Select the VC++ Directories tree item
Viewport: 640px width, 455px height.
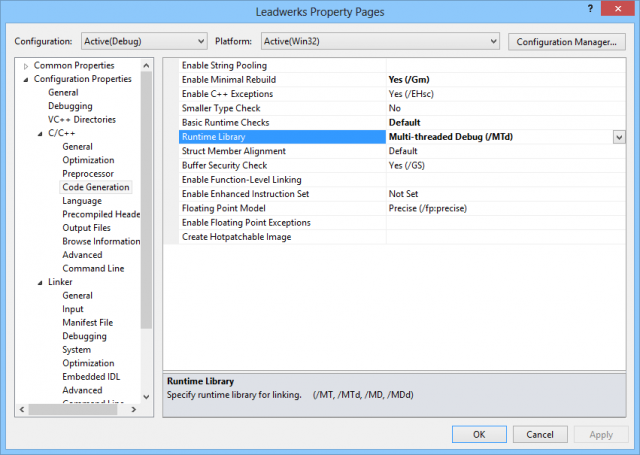coord(83,119)
